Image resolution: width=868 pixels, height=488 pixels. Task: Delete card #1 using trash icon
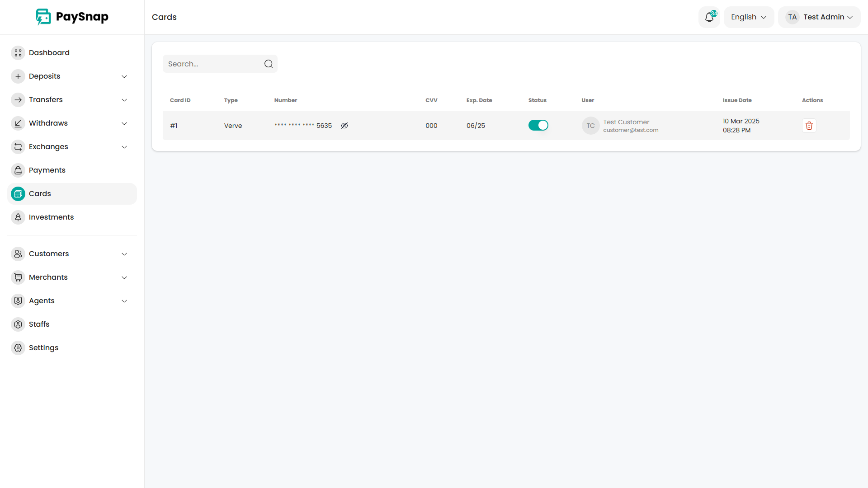pos(809,126)
